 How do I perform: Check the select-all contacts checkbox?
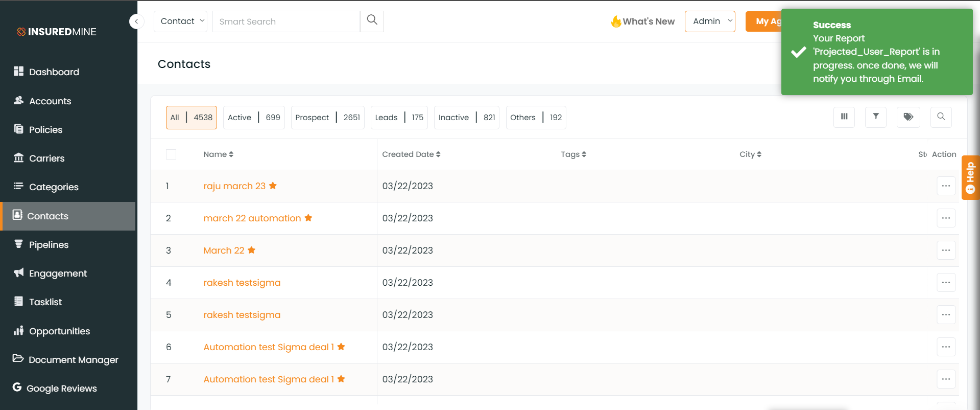(171, 154)
